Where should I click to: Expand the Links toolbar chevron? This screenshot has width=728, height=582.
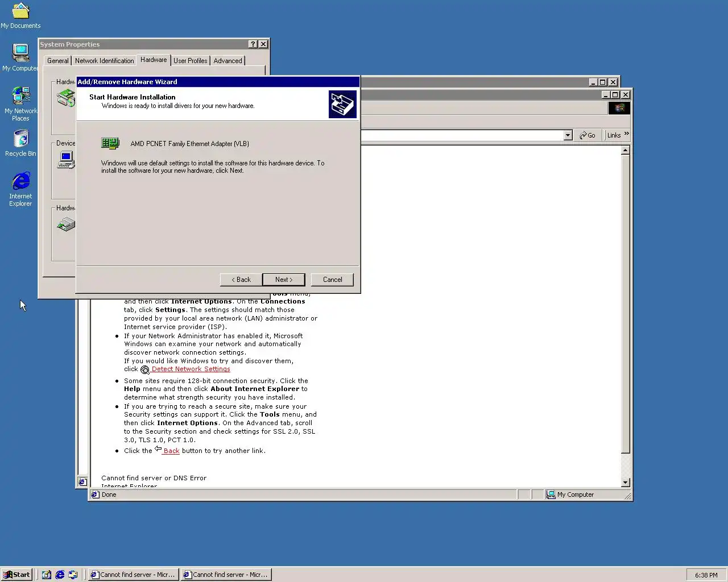[627, 134]
